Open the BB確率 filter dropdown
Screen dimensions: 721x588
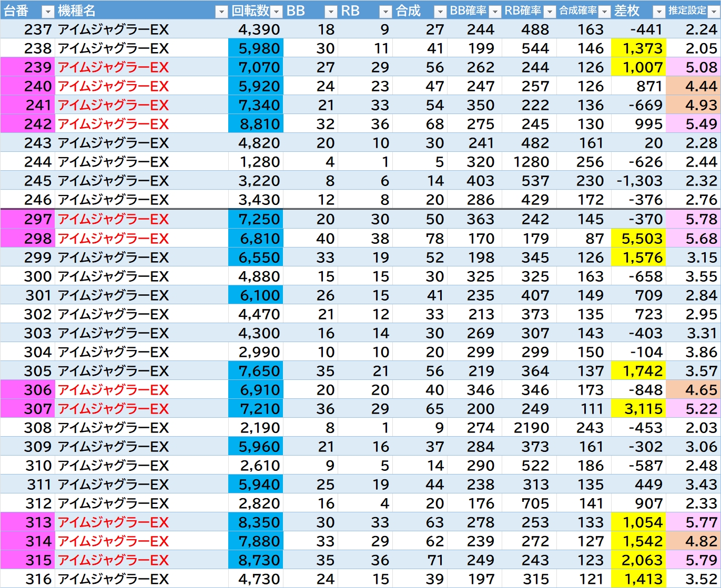[495, 11]
